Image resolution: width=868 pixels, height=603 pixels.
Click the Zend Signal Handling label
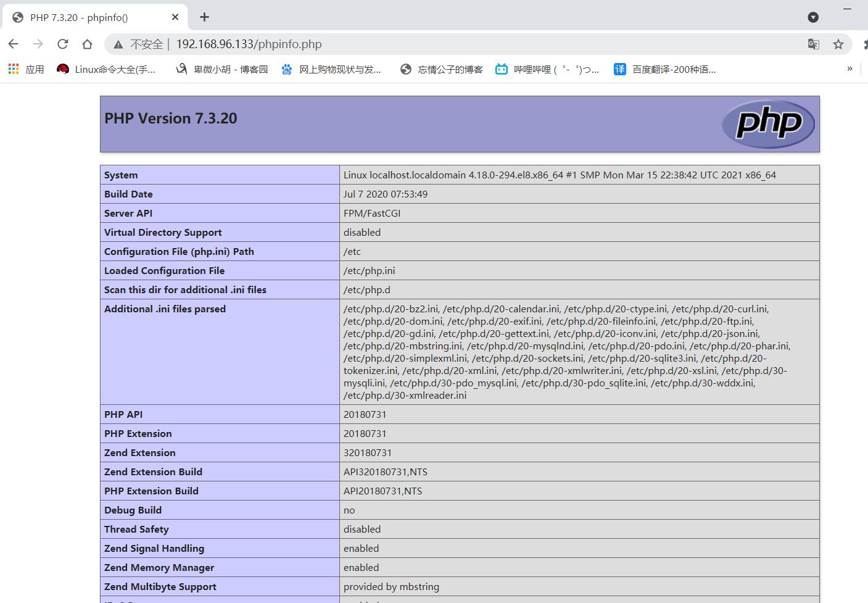coord(154,548)
